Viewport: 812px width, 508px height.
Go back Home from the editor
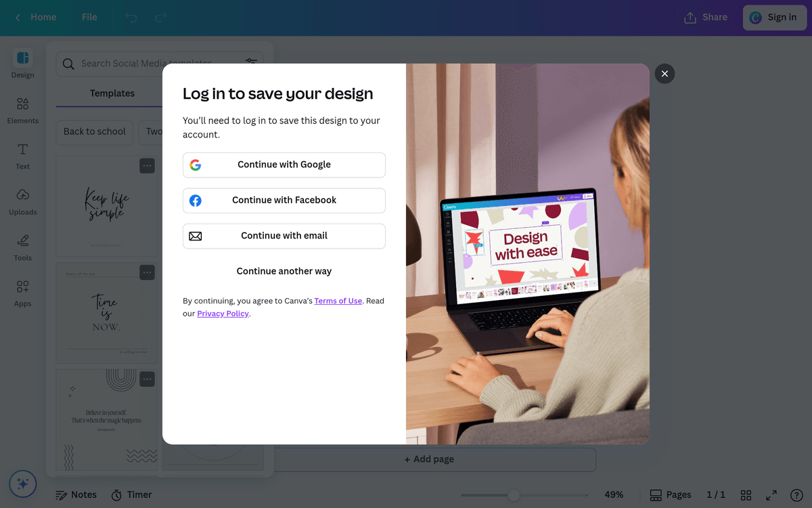(36, 18)
